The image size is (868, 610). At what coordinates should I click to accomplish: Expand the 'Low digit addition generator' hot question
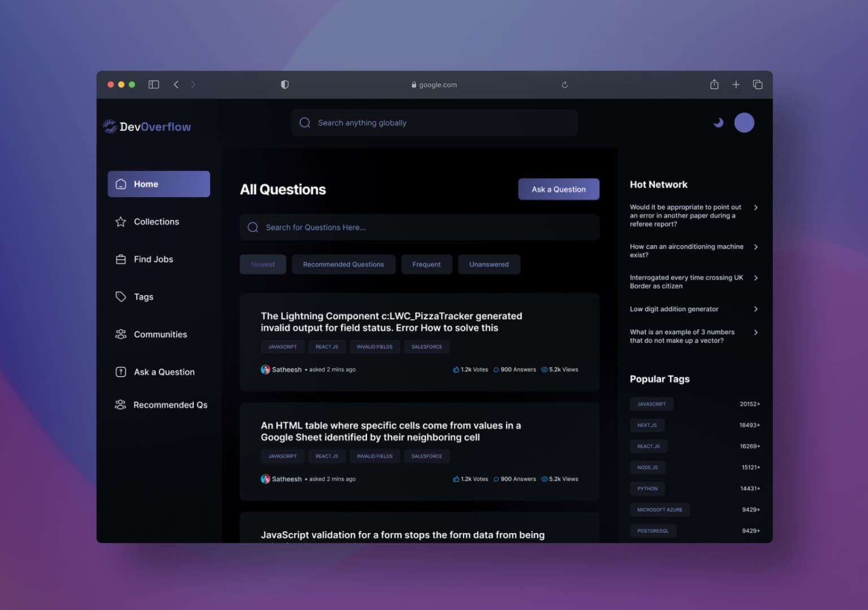[x=756, y=309]
